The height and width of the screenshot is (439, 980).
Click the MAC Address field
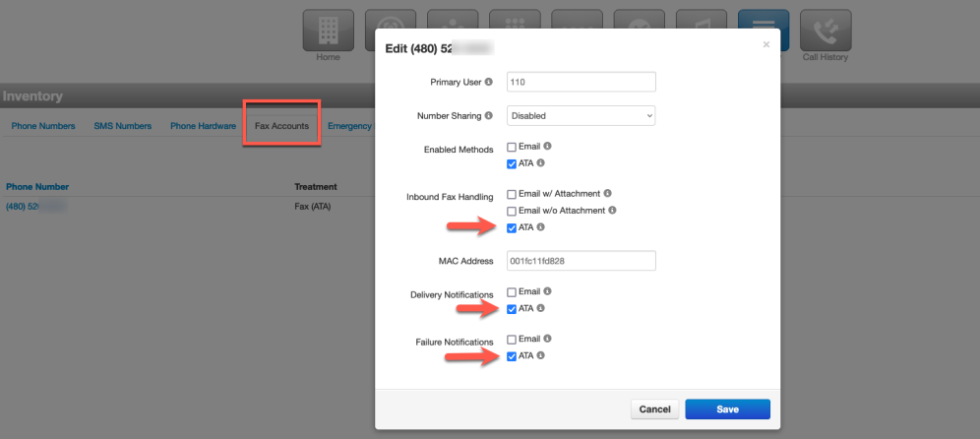point(581,261)
